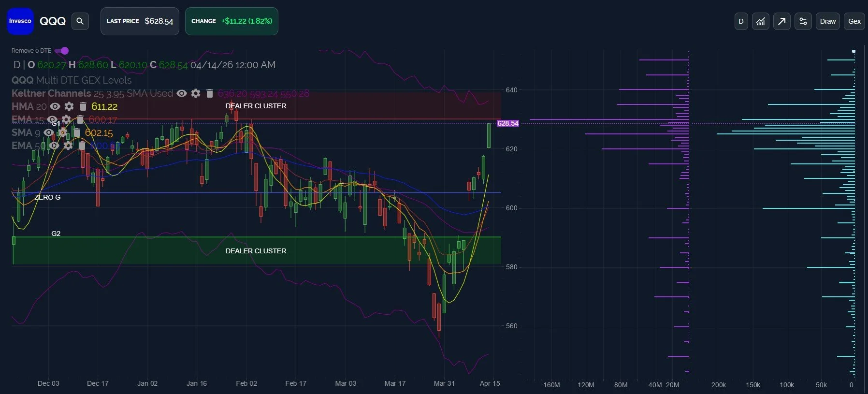Click the 04/14/26 12:00 AM timestamp

[x=233, y=65]
